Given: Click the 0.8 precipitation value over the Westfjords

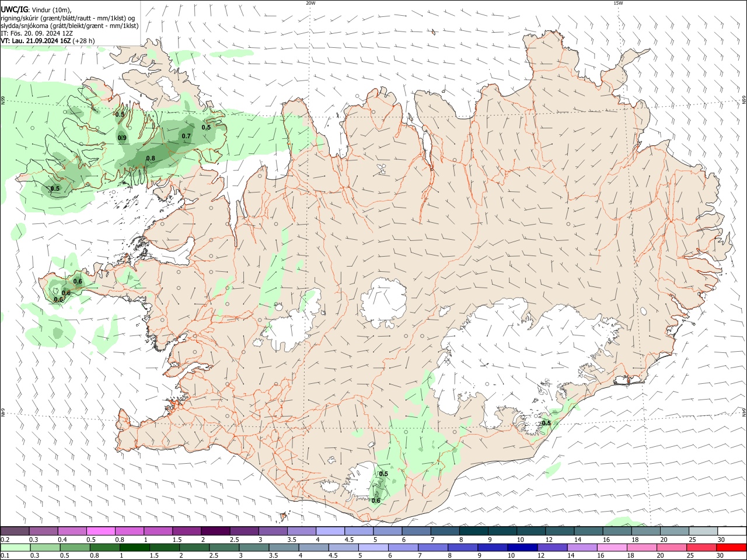Looking at the screenshot, I should (x=151, y=158).
